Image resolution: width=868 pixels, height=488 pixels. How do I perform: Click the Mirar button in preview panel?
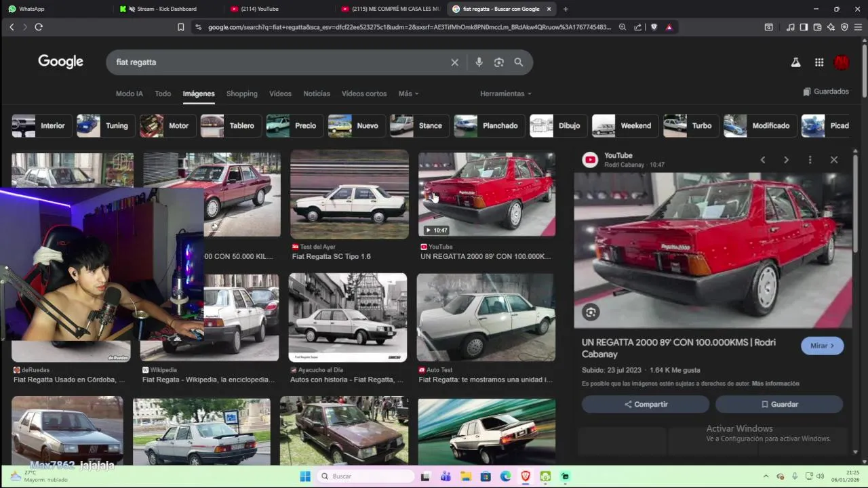point(822,346)
